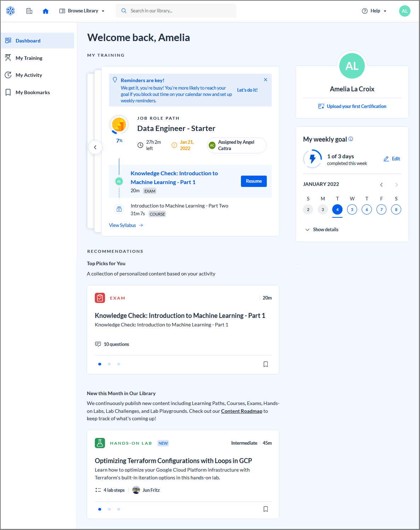Screen dimensions: 420x530
Task: Select day 3 in the calendar
Action: tap(323, 210)
